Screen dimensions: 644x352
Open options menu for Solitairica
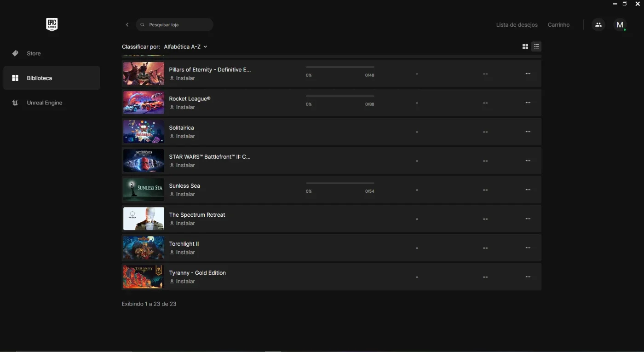pos(528,132)
